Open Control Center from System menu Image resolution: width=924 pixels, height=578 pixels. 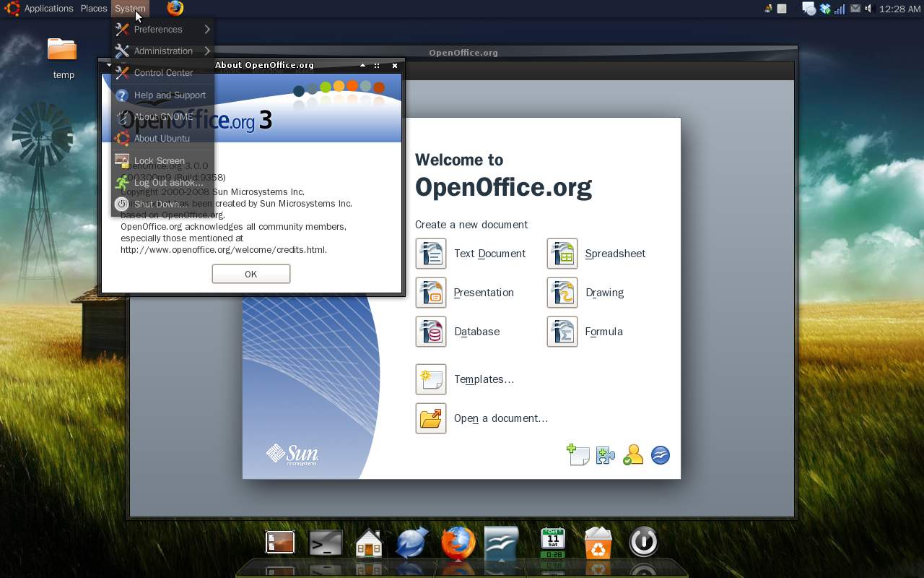click(x=162, y=73)
